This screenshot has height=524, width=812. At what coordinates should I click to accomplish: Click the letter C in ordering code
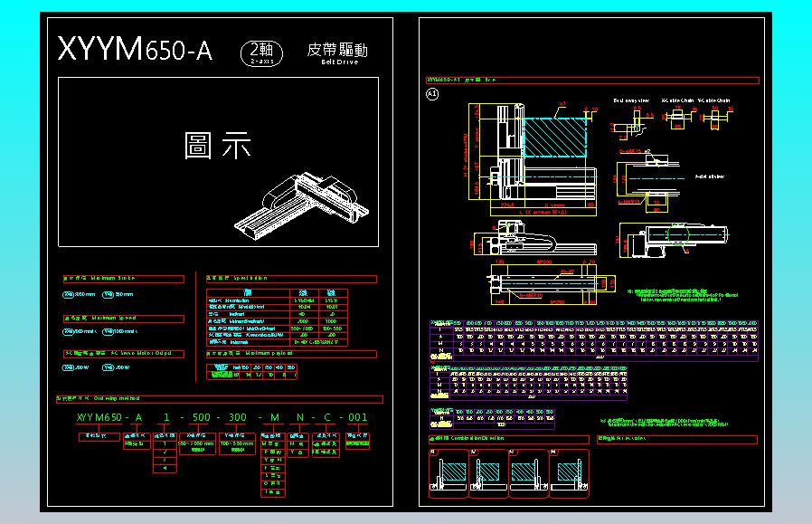pyautogui.click(x=327, y=417)
